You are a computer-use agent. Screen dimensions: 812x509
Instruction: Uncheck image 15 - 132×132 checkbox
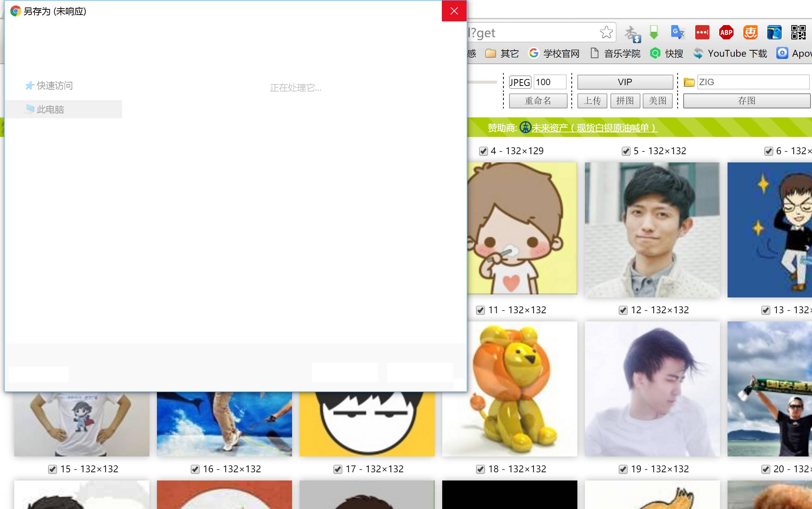click(52, 469)
